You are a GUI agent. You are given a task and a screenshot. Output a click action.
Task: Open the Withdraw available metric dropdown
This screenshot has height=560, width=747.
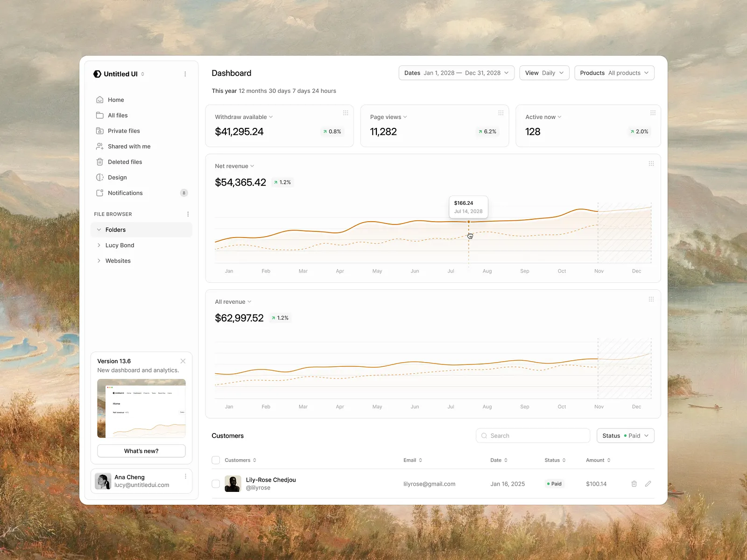pos(244,117)
